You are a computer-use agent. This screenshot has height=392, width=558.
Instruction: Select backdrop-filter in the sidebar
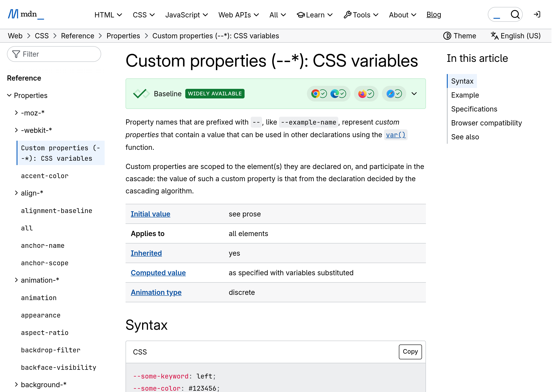tap(51, 350)
